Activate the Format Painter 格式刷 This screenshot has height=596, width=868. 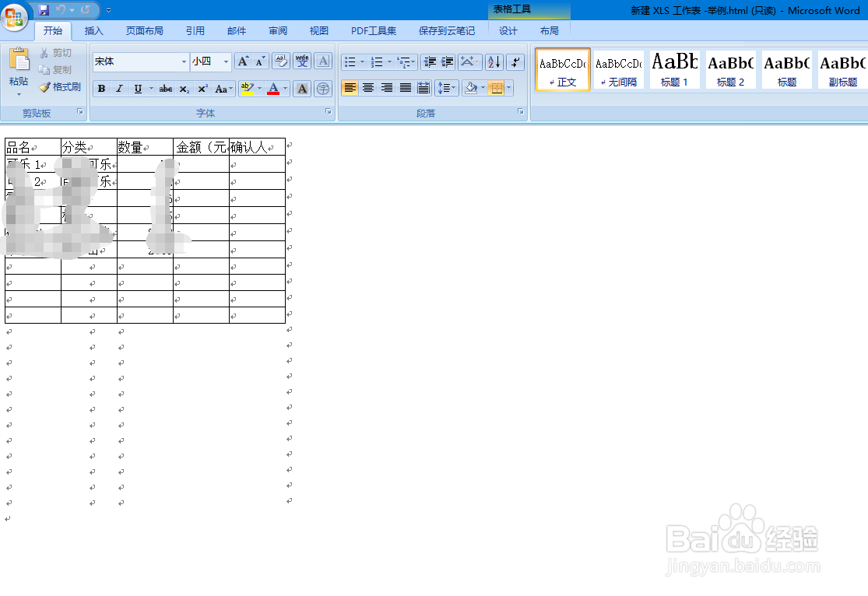[61, 87]
